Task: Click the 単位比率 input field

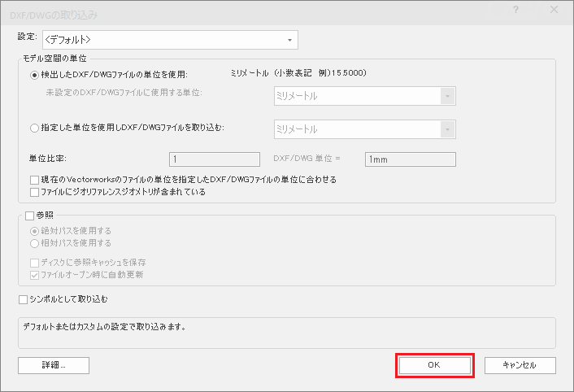Action: click(214, 159)
